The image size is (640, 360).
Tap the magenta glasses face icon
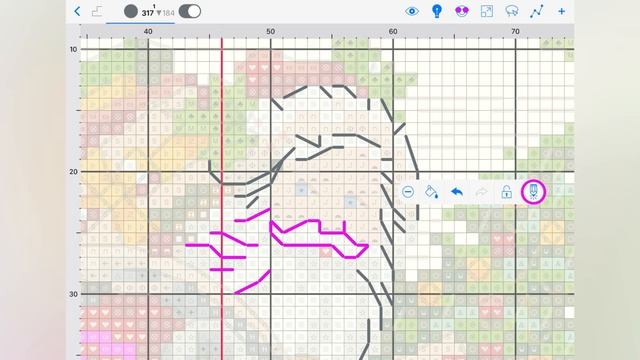point(462,11)
